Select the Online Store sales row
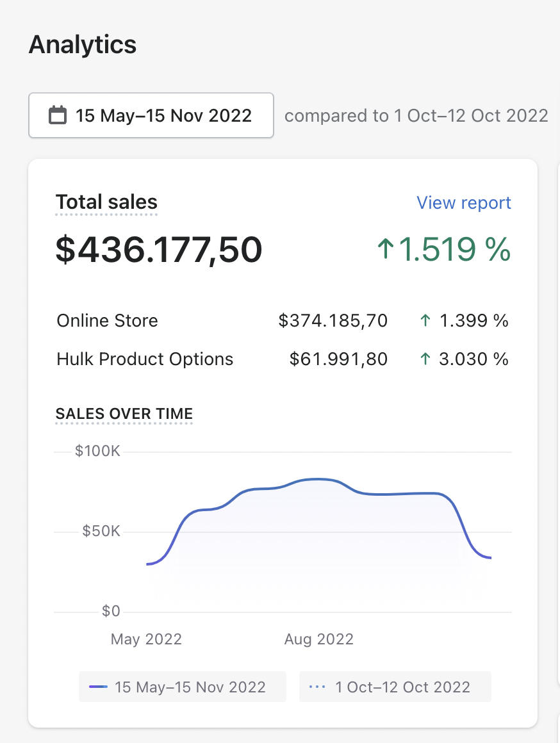Viewport: 560px width, 743px height. pyautogui.click(x=283, y=321)
